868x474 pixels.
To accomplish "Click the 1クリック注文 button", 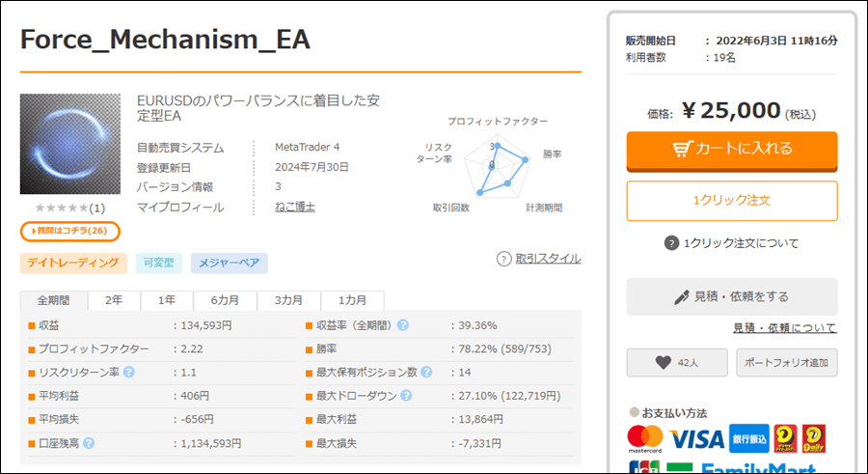I will coord(732,201).
